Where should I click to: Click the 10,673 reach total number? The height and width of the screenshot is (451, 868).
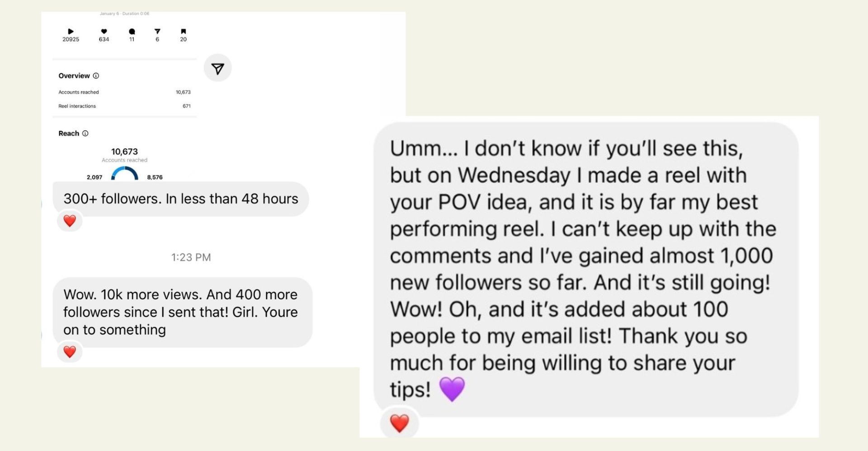pyautogui.click(x=124, y=152)
